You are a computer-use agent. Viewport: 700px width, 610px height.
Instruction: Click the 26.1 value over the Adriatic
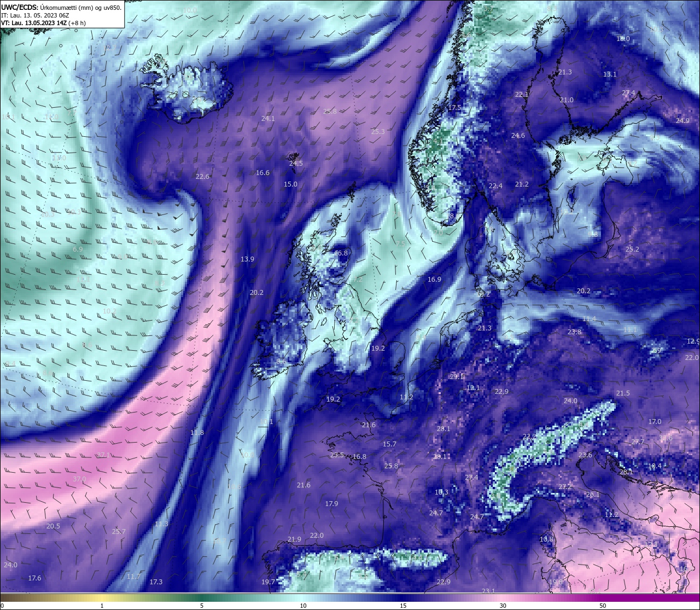click(x=593, y=495)
